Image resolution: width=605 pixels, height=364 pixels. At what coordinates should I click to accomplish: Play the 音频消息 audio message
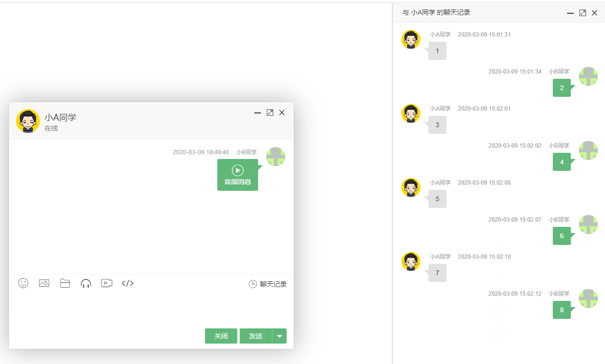[x=238, y=175]
